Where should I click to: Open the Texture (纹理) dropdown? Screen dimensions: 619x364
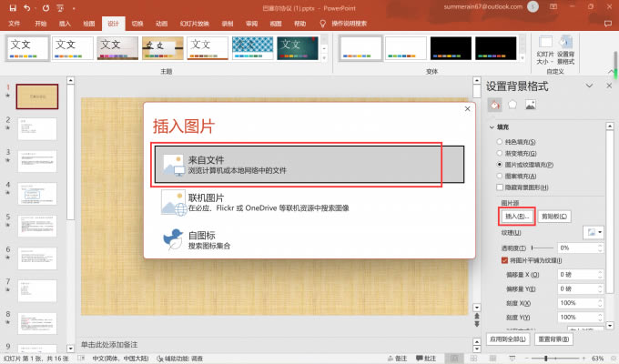coord(594,233)
